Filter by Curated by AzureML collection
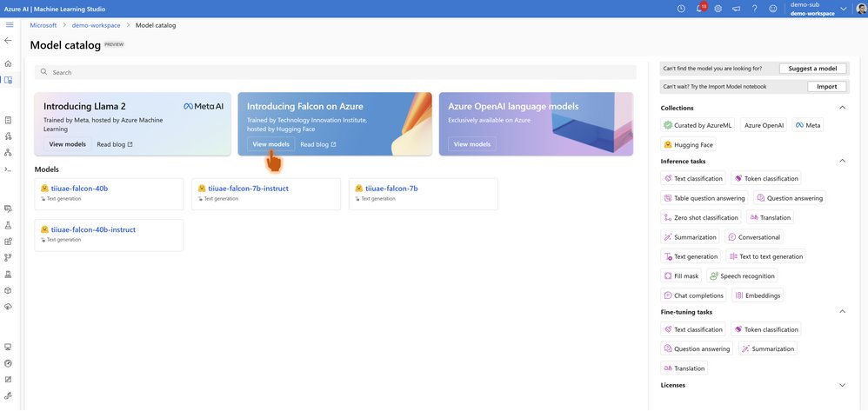 pyautogui.click(x=698, y=126)
